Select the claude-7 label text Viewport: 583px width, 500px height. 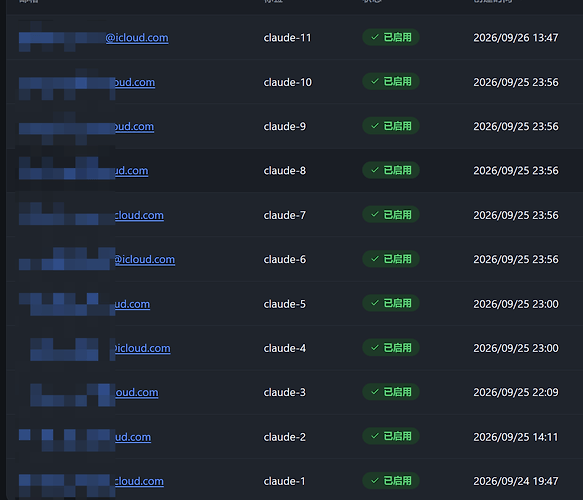pos(285,215)
